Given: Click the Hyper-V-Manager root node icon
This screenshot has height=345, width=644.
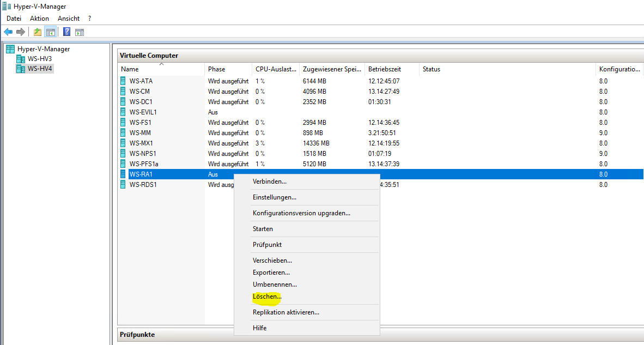Looking at the screenshot, I should click(x=11, y=49).
